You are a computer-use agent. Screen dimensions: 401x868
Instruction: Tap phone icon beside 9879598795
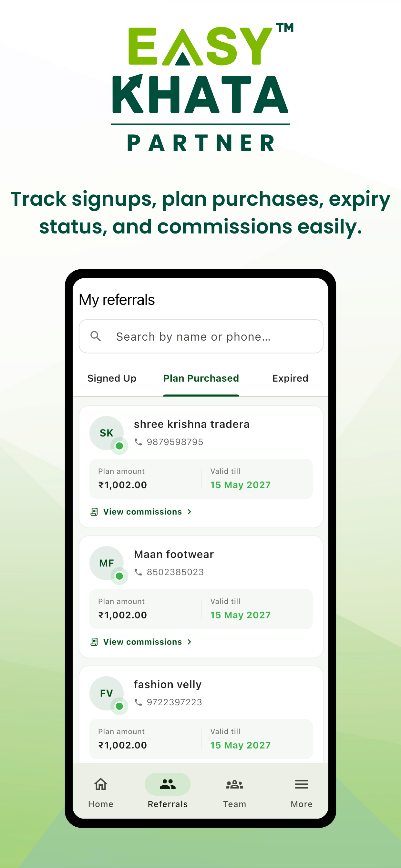(138, 442)
